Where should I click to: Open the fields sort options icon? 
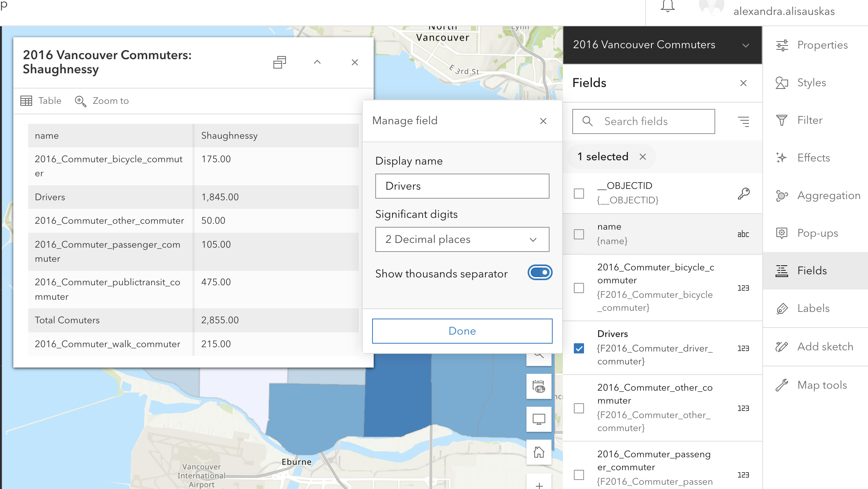(743, 121)
